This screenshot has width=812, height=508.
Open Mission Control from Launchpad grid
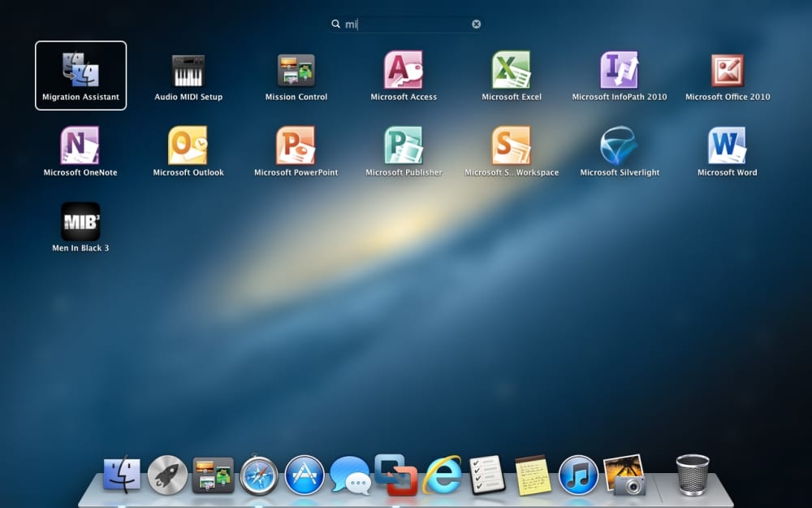coord(296,70)
